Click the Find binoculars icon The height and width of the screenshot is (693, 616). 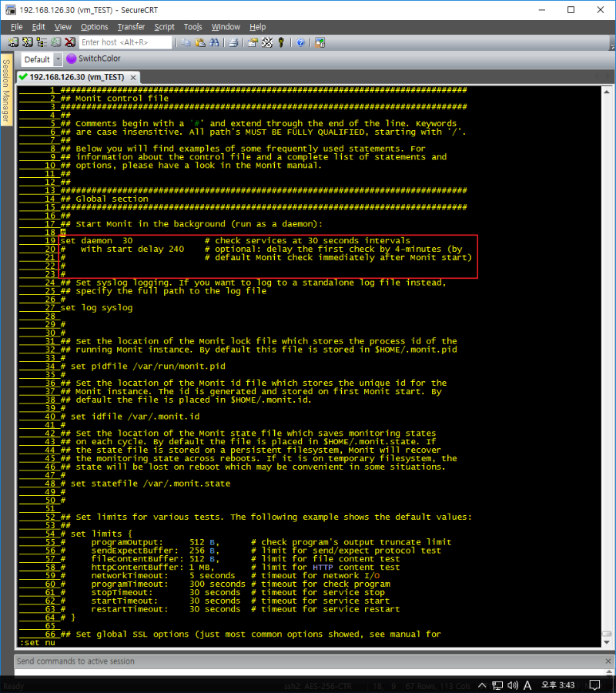click(x=213, y=42)
